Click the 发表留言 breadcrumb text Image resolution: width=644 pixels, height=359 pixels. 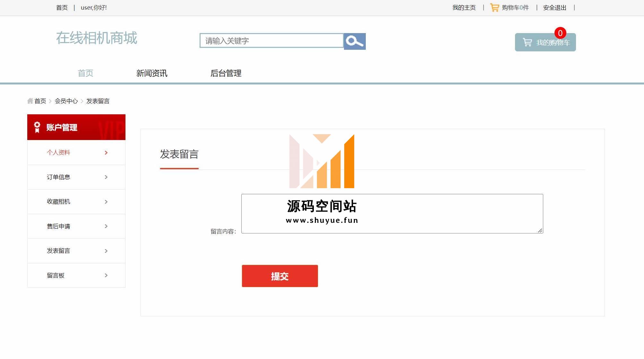tap(98, 101)
